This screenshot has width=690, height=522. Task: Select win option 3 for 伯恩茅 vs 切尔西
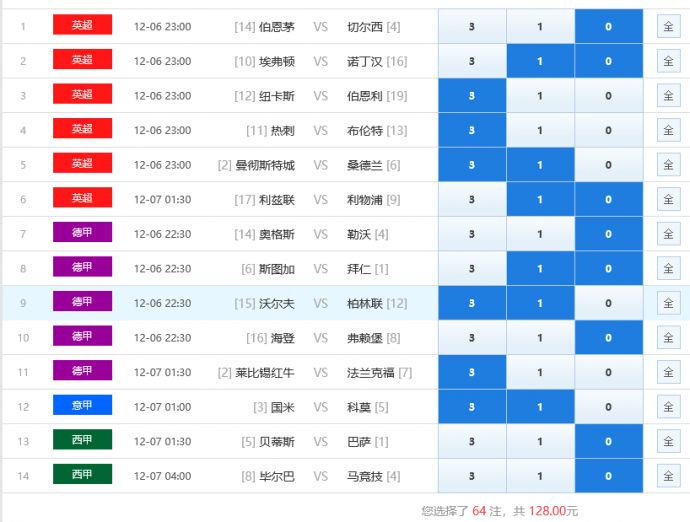pos(472,27)
